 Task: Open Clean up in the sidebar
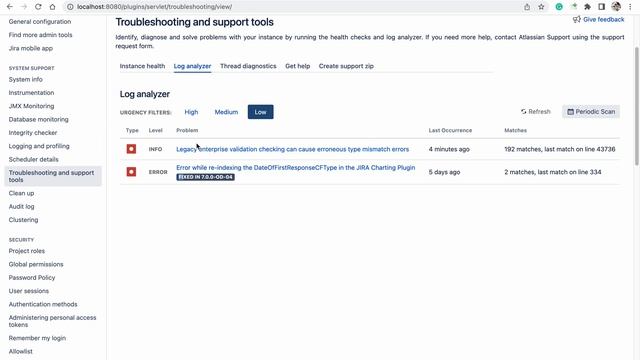(22, 193)
